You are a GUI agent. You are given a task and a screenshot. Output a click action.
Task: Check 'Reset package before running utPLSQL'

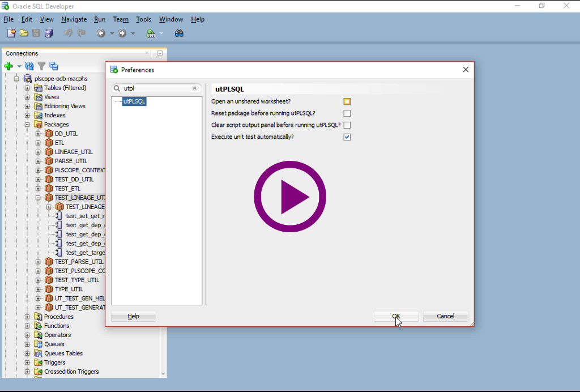point(347,113)
